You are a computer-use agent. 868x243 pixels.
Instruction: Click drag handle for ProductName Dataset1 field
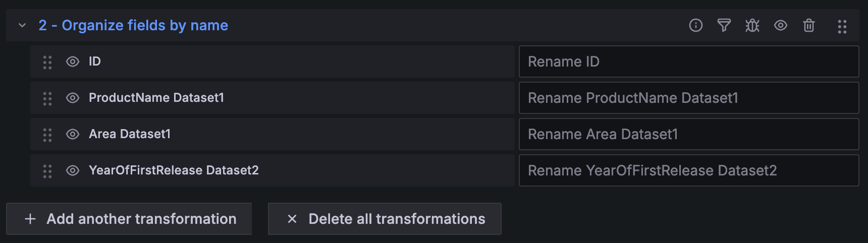[x=47, y=98]
